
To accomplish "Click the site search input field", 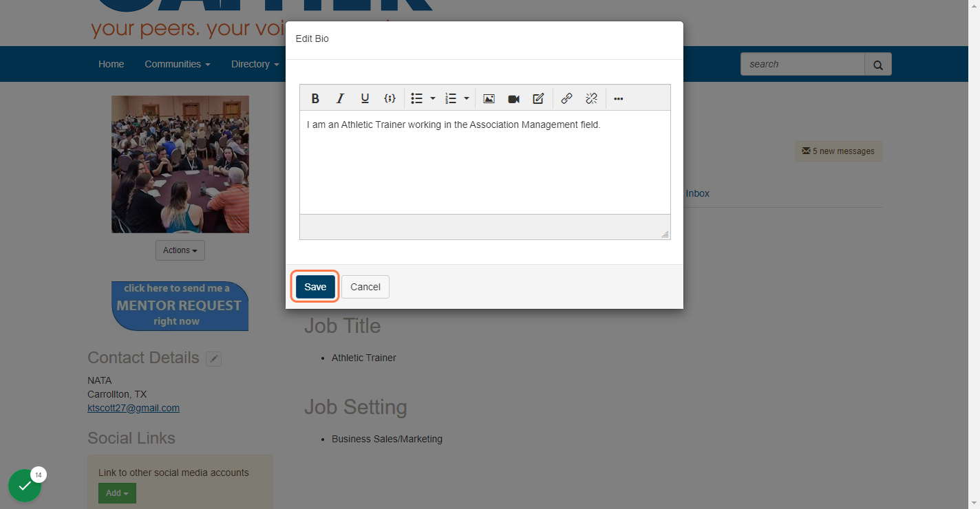I will pos(802,64).
